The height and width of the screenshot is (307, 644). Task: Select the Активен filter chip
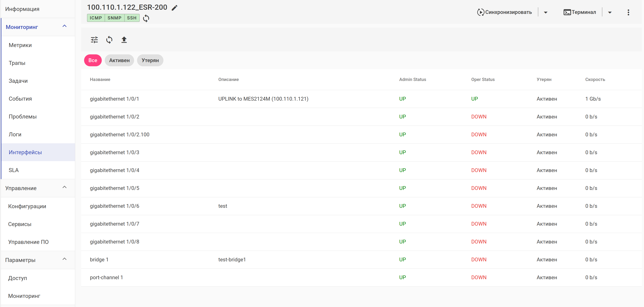(x=119, y=60)
